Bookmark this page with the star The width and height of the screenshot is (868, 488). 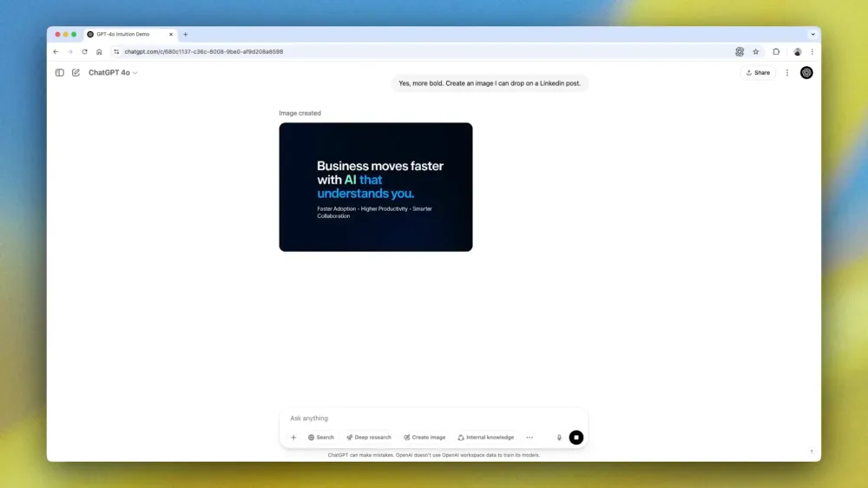tap(756, 51)
